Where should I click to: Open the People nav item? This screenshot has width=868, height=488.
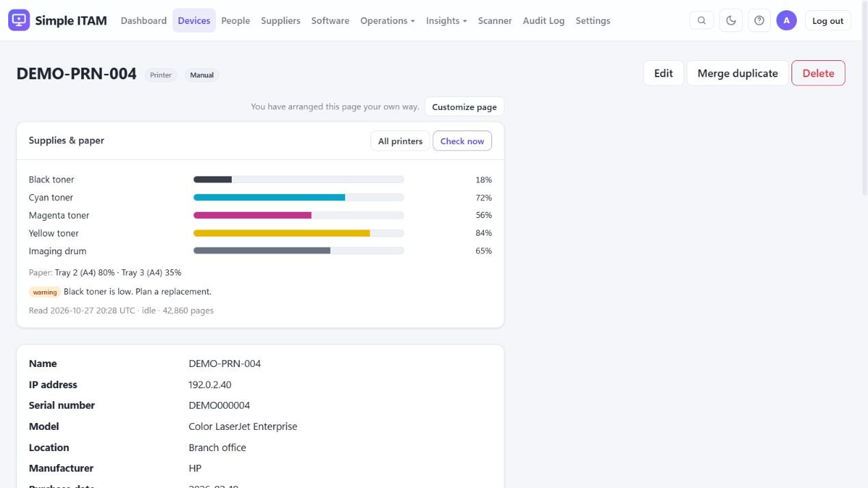(x=236, y=21)
